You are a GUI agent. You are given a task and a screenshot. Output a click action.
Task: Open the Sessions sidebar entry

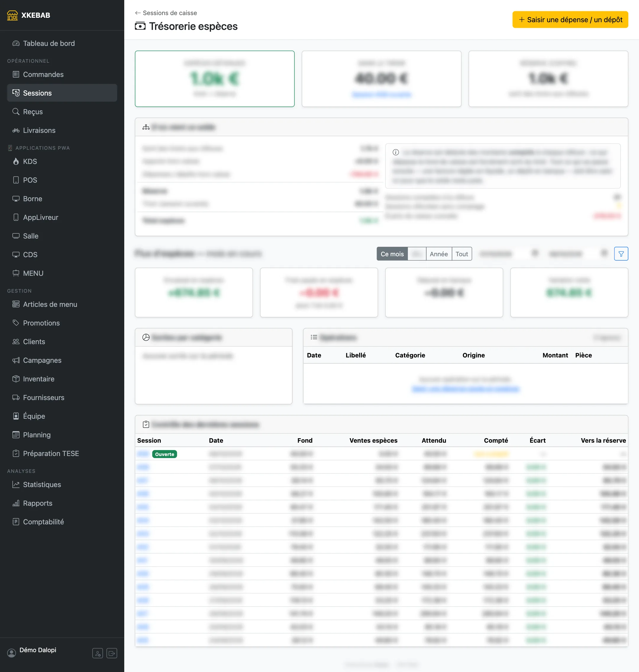point(62,93)
